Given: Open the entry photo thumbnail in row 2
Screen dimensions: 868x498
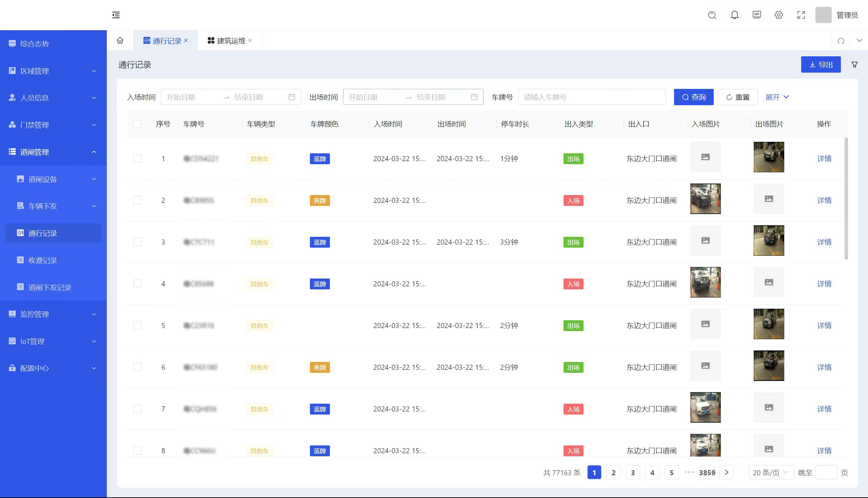Looking at the screenshot, I should [706, 199].
